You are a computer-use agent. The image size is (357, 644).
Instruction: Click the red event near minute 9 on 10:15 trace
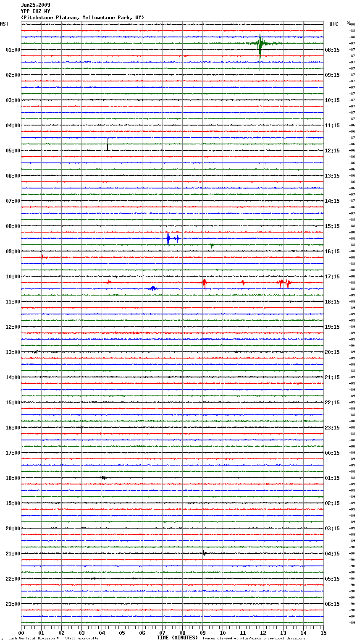pos(204,283)
